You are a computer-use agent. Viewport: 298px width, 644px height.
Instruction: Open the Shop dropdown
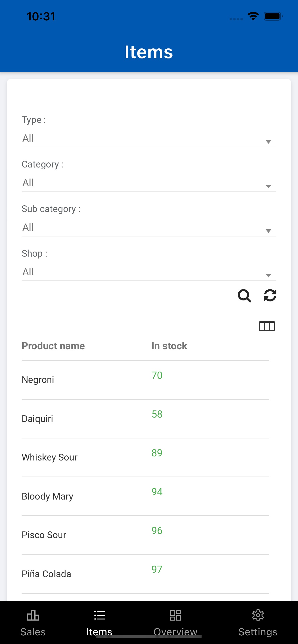click(x=149, y=272)
